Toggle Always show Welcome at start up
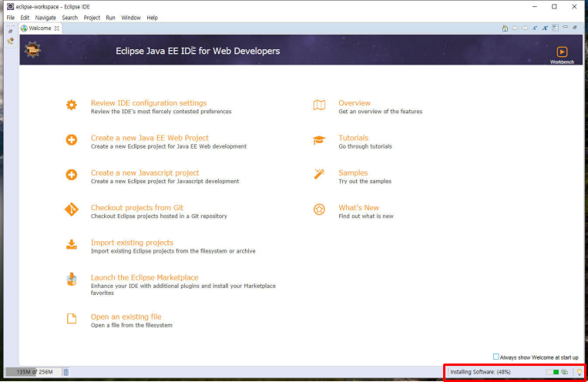The width and height of the screenshot is (588, 382). [x=496, y=357]
